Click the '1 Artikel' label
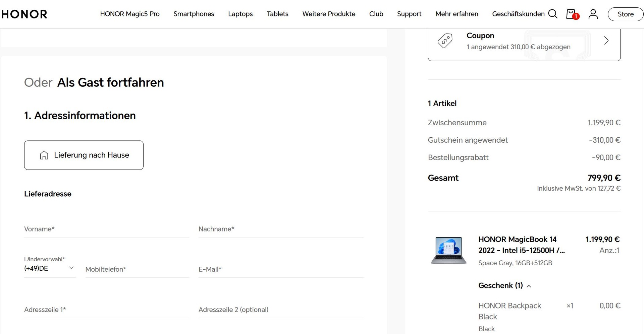644x334 pixels. [442, 103]
